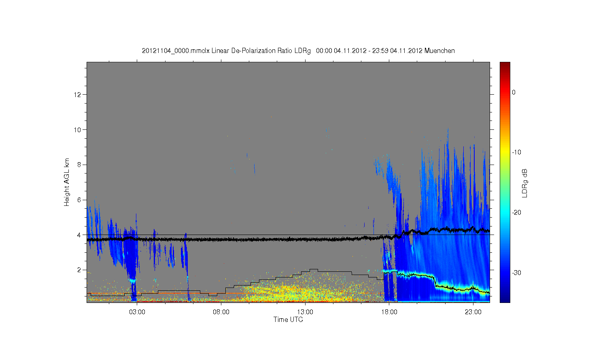Click the 18:00 time tick label
Viewport: 607px width, 364px height.
(x=389, y=312)
